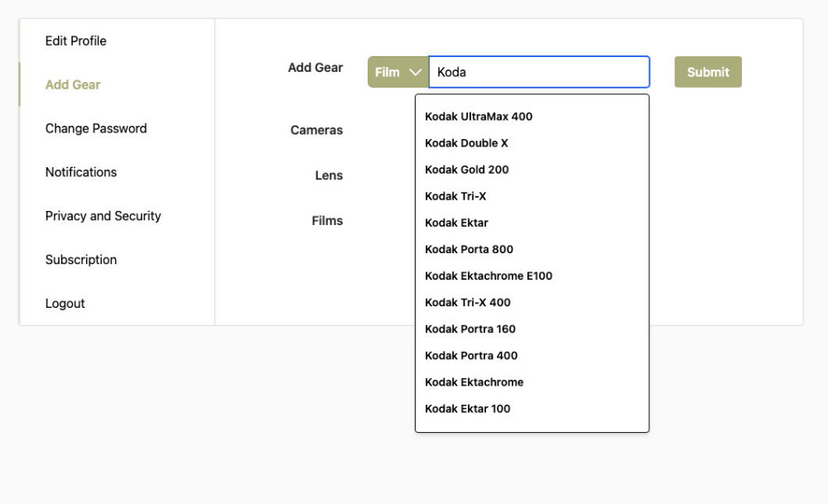Focus the gear search field containing Koda
The image size is (828, 504).
[539, 72]
